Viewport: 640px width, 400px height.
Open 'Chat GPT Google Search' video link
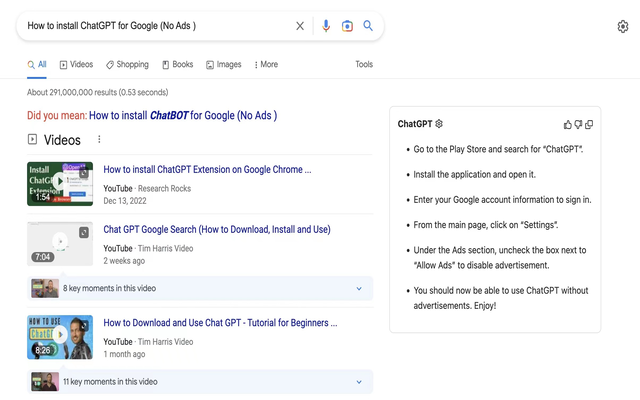point(217,229)
